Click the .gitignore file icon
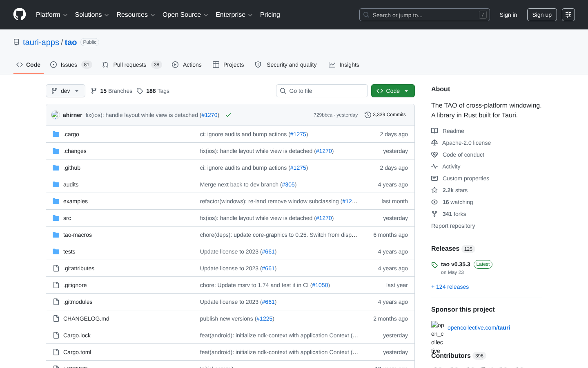The width and height of the screenshot is (588, 368). (x=56, y=285)
